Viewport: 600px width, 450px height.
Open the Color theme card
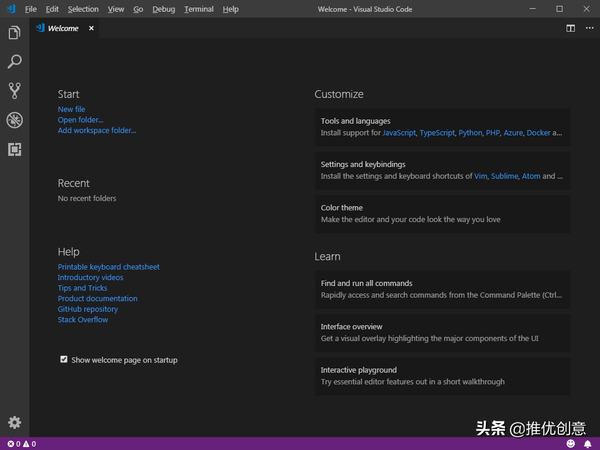tap(442, 214)
